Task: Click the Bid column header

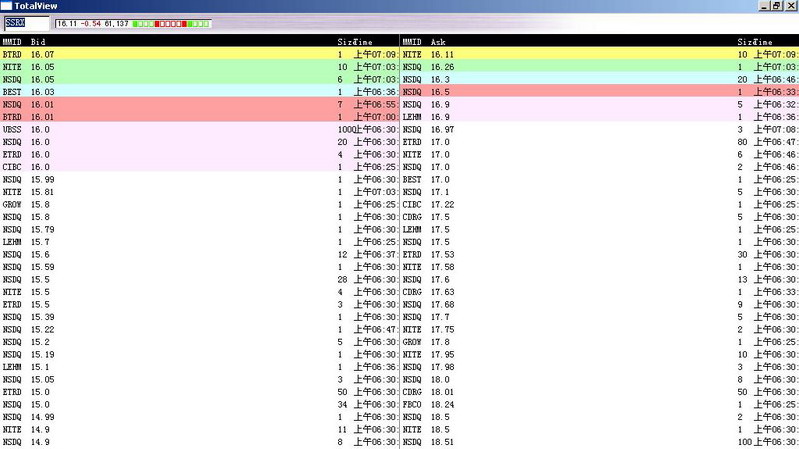Action: pos(38,42)
